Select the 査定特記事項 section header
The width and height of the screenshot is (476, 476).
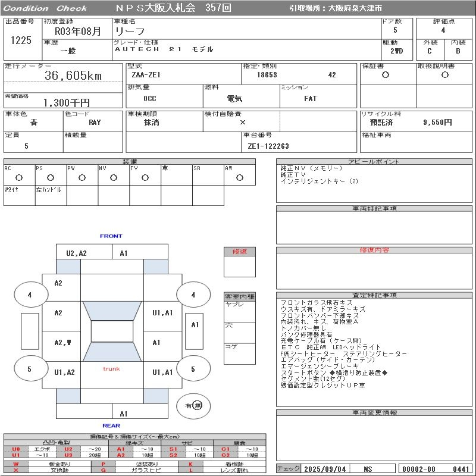pyautogui.click(x=374, y=295)
